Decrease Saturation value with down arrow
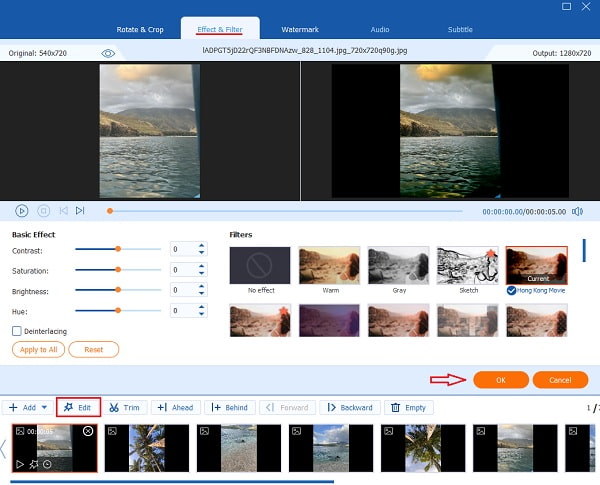Image resolution: width=600 pixels, height=485 pixels. [x=201, y=273]
